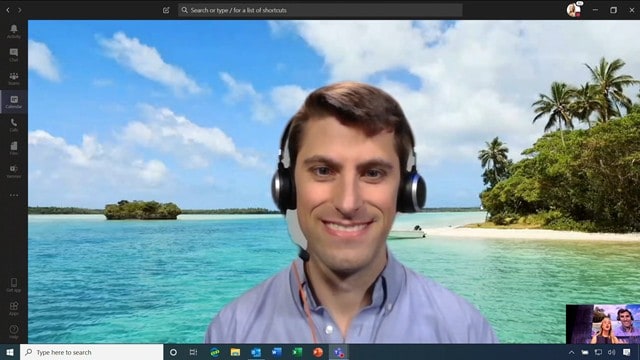This screenshot has height=360, width=640.
Task: Go back with the left arrow
Action: 8,10
